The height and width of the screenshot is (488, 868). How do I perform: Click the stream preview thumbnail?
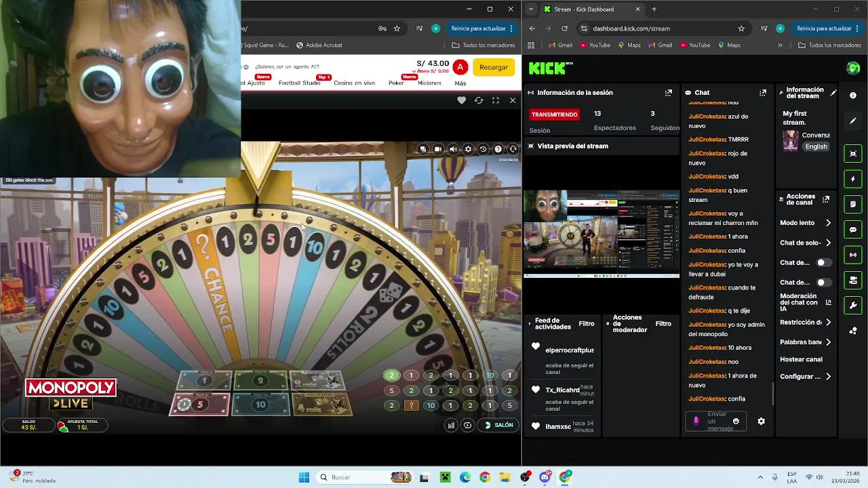[x=601, y=234]
